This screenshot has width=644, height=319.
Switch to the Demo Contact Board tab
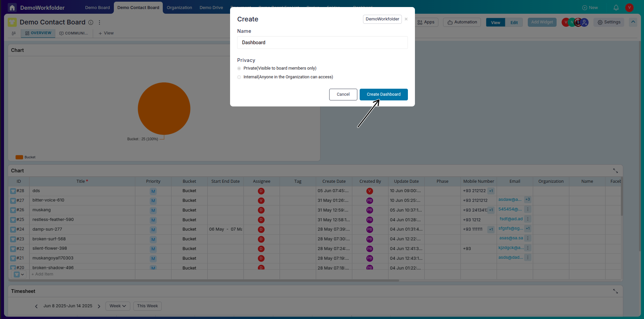tap(138, 8)
